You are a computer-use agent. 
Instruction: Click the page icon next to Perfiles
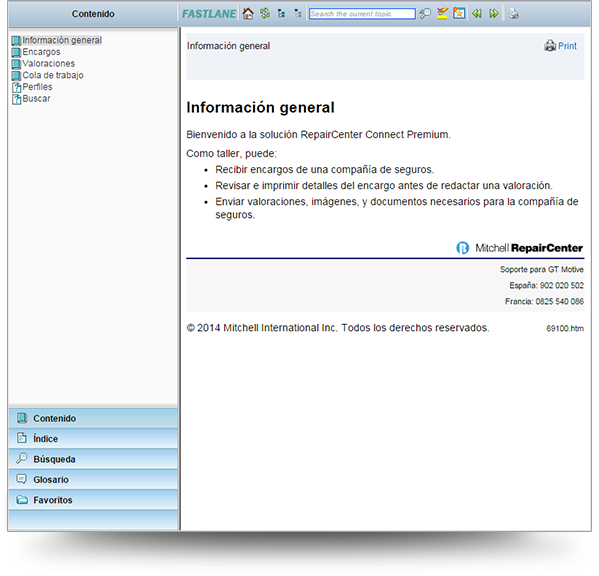tap(16, 87)
